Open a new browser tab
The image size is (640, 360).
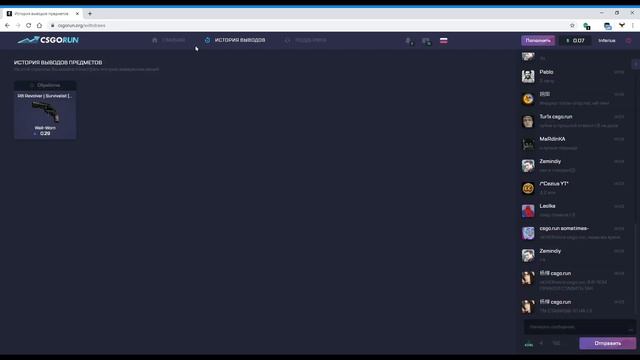tap(90, 13)
